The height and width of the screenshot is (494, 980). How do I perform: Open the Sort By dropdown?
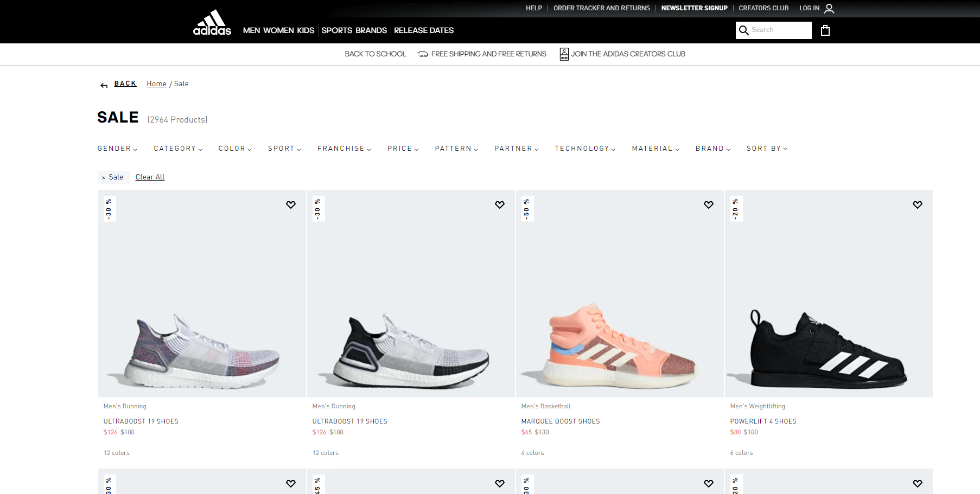pyautogui.click(x=767, y=149)
